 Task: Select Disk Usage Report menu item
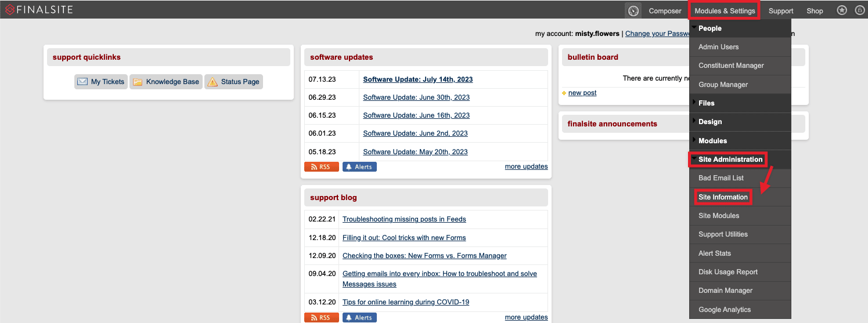coord(740,272)
